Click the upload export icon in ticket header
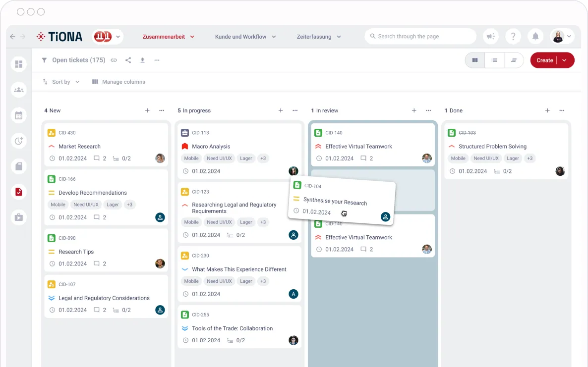 tap(142, 60)
